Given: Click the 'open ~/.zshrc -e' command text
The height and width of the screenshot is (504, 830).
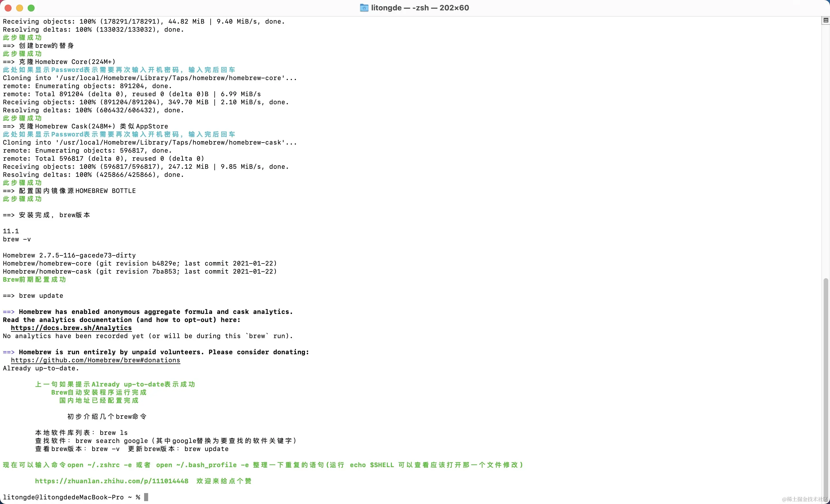Looking at the screenshot, I should (x=99, y=465).
